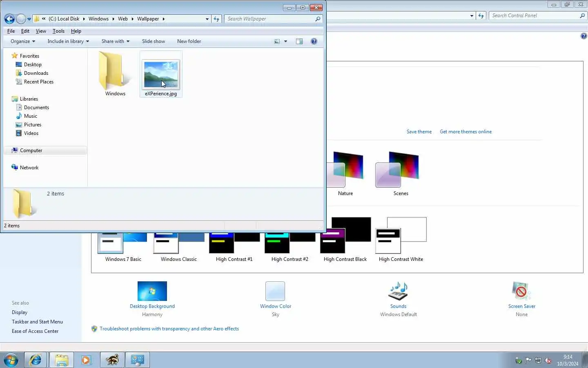588x368 pixels.
Task: Show hidden breadcrumb levels via the « arrows
Action: coord(44,19)
